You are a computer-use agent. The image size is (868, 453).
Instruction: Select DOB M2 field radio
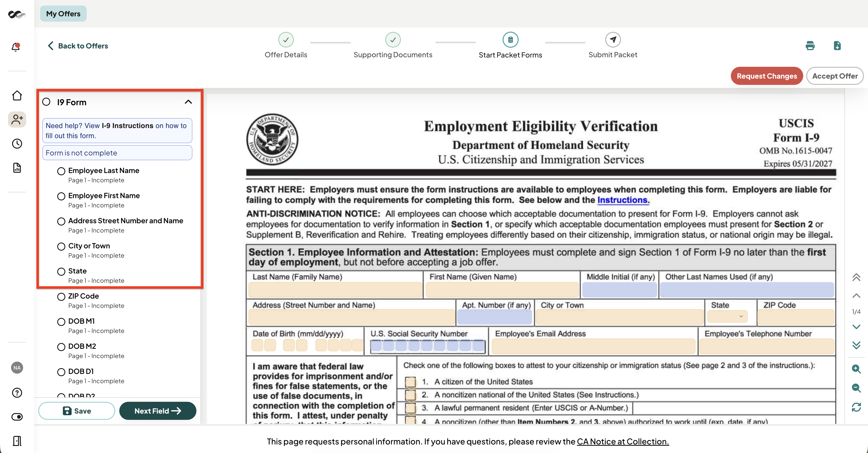click(61, 347)
